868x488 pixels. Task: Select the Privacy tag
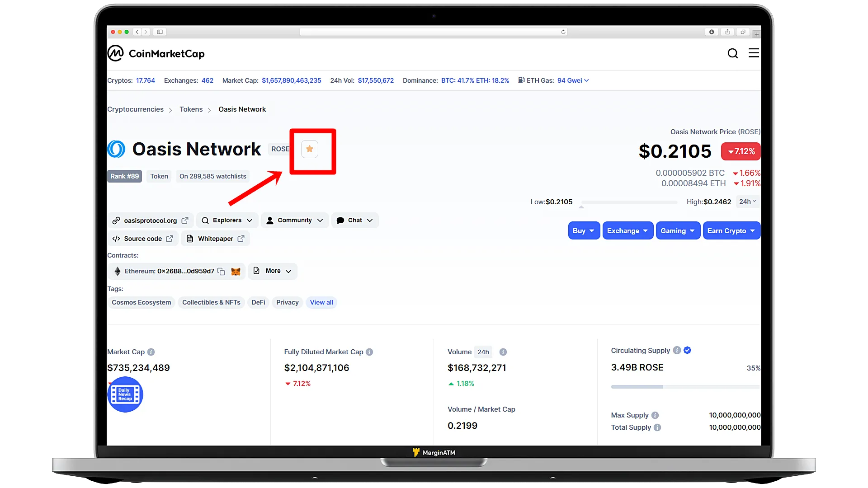[287, 301]
